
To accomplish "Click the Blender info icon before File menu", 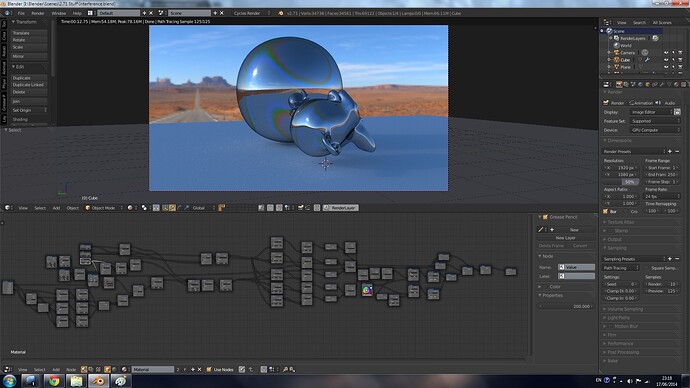I will click(x=7, y=13).
